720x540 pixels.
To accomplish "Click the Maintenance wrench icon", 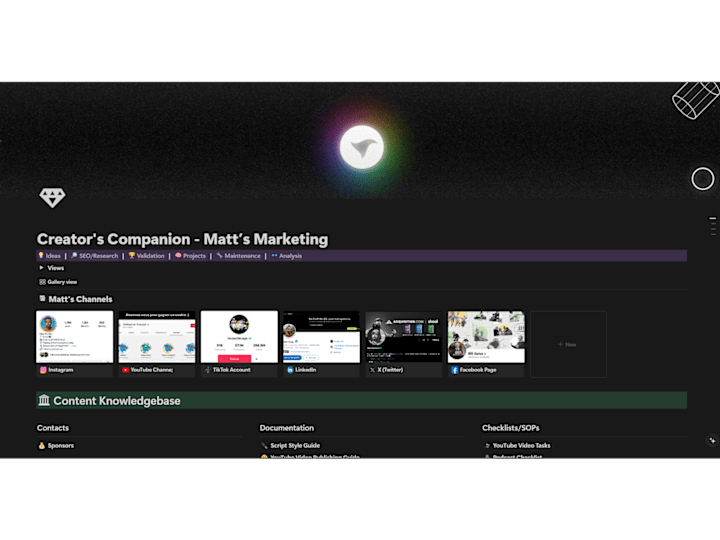I will [x=219, y=255].
